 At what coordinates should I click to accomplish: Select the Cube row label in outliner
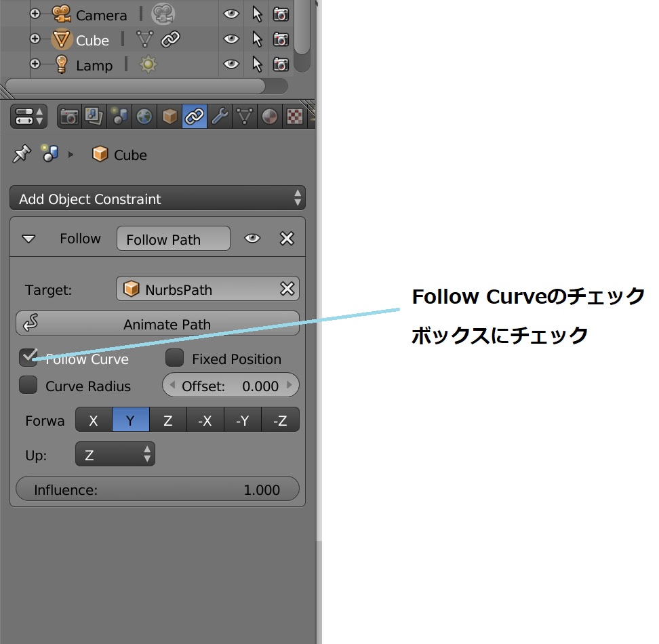pyautogui.click(x=92, y=41)
